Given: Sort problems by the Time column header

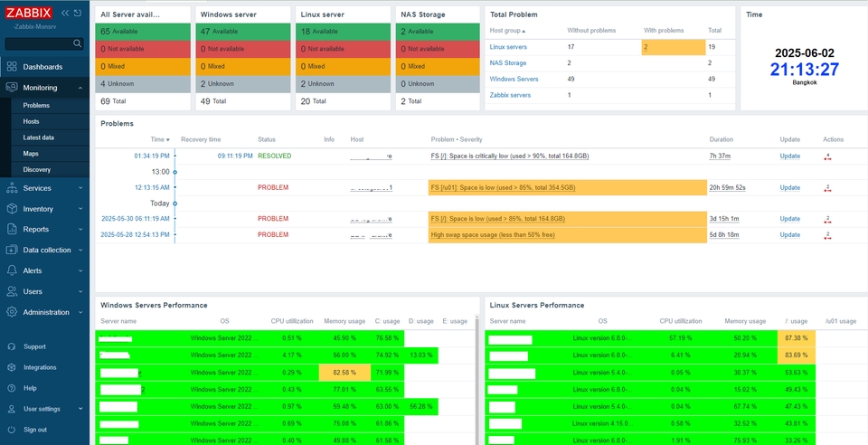Looking at the screenshot, I should [x=160, y=139].
